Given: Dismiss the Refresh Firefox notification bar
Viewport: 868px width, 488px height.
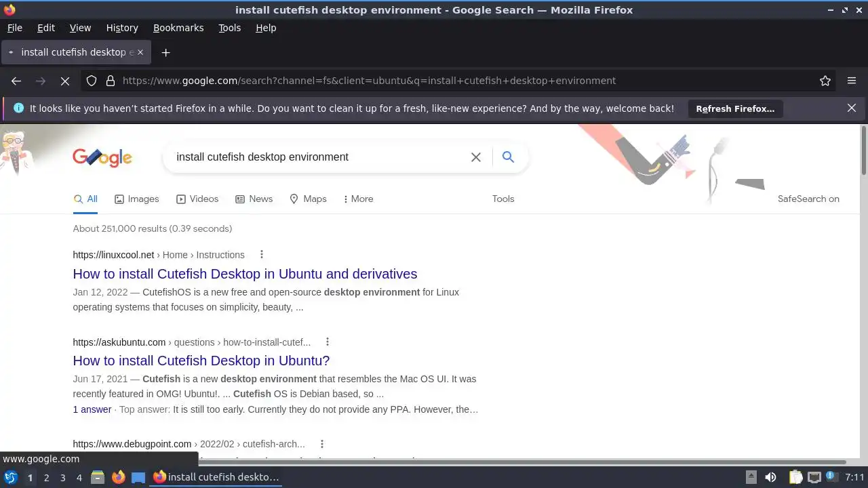Looking at the screenshot, I should pyautogui.click(x=852, y=108).
